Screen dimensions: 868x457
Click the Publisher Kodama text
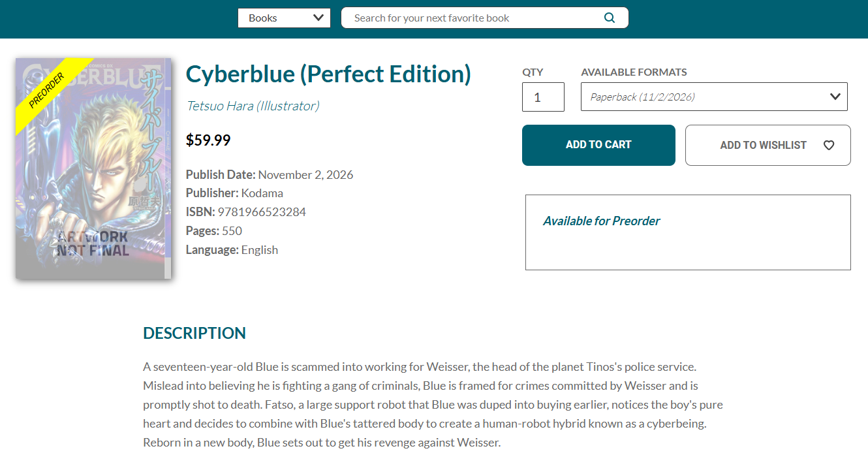coord(234,193)
